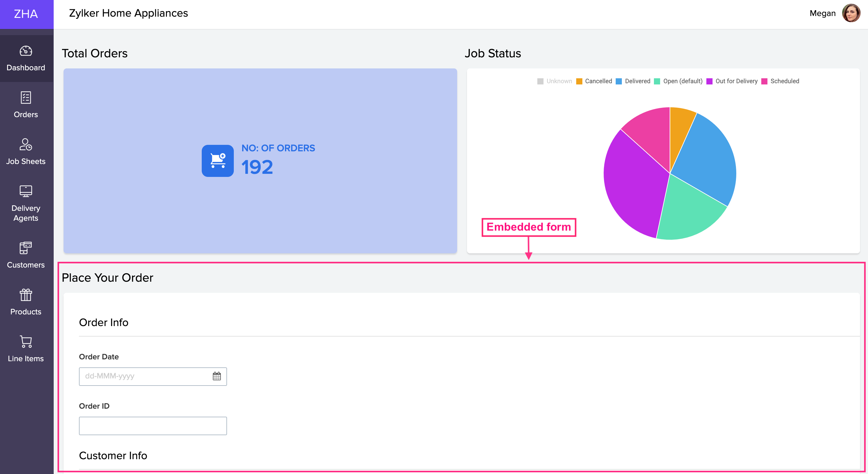Click Megan's profile avatar

coord(851,13)
